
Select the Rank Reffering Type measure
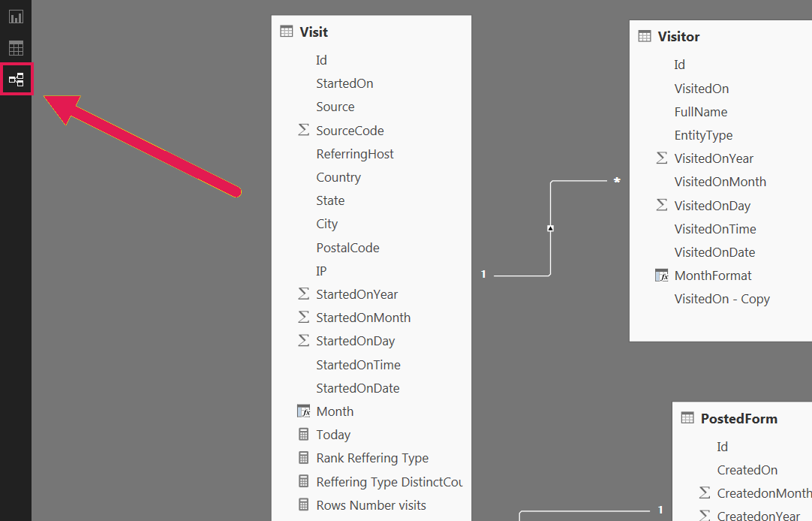click(372, 458)
